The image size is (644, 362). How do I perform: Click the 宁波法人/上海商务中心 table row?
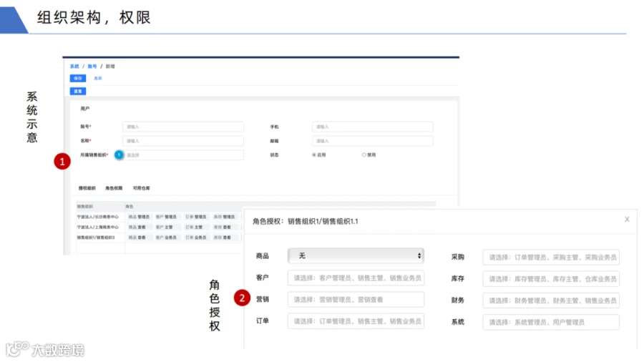[x=160, y=227]
